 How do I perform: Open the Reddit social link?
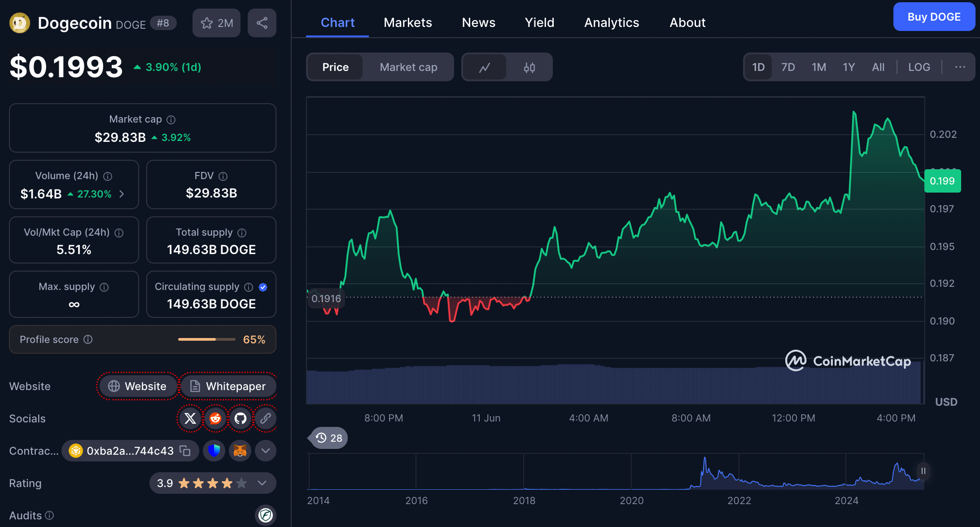(215, 418)
